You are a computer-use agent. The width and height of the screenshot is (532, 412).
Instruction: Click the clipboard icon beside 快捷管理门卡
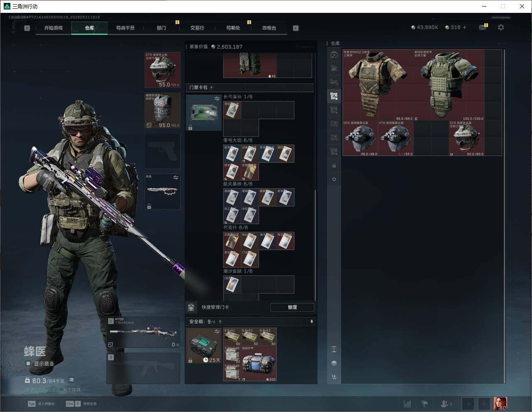tap(191, 307)
